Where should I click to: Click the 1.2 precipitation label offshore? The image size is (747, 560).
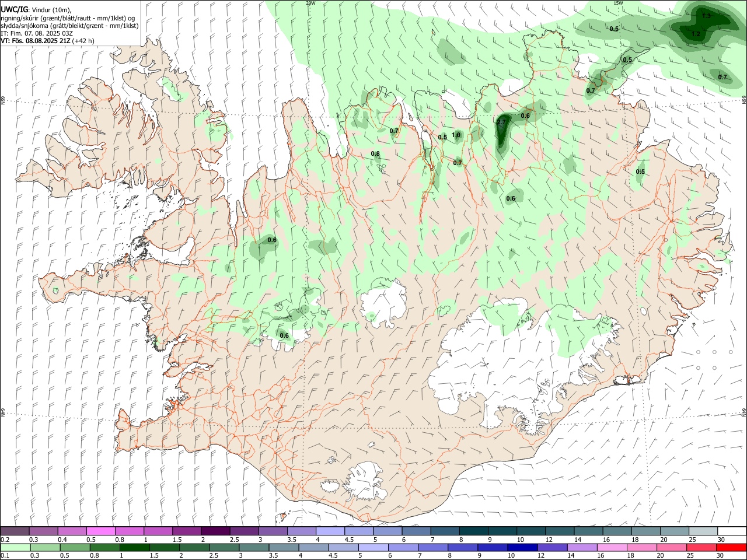696,34
